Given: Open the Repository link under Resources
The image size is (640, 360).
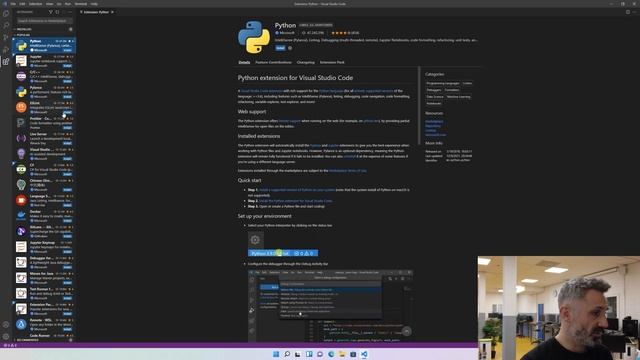Looking at the screenshot, I should click(x=433, y=126).
